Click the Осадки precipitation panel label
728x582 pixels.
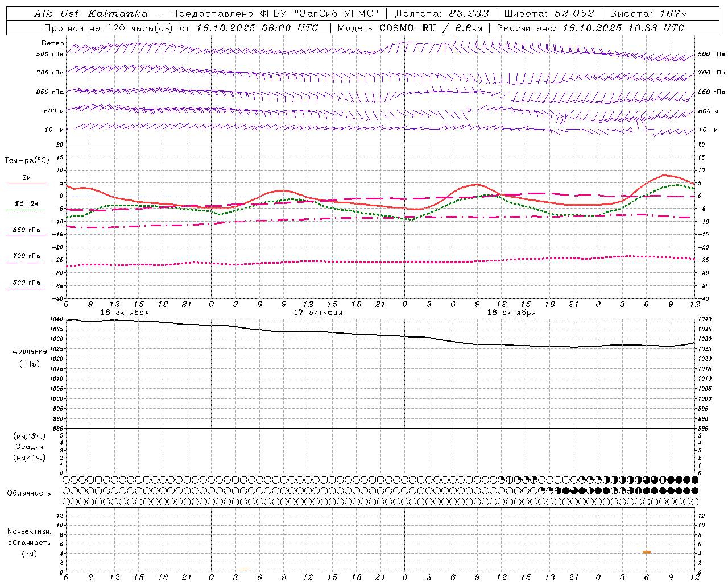[x=29, y=447]
